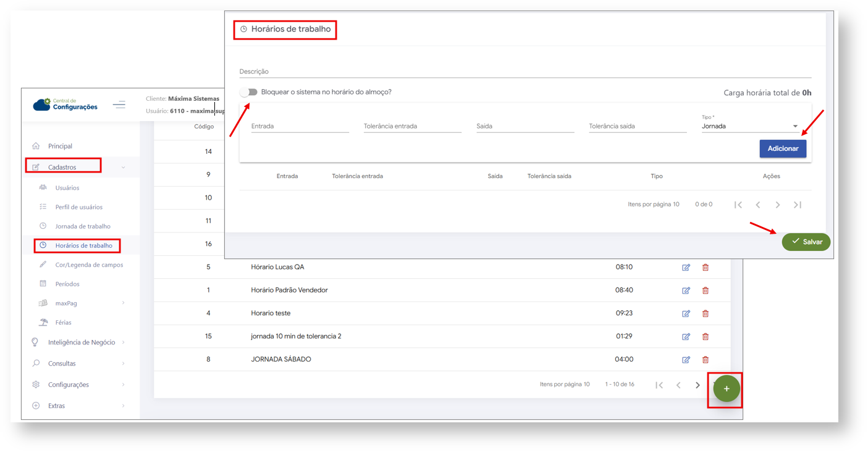Open the Usuários menu item
The height and width of the screenshot is (452, 868).
point(67,188)
